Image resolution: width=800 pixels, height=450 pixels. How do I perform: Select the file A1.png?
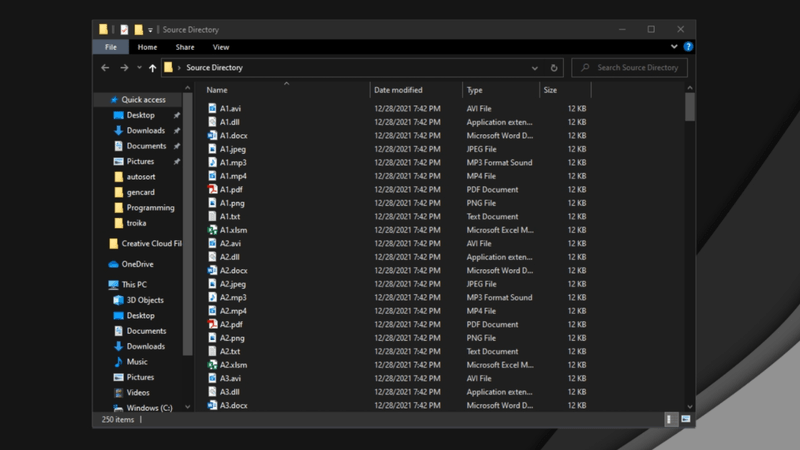232,203
